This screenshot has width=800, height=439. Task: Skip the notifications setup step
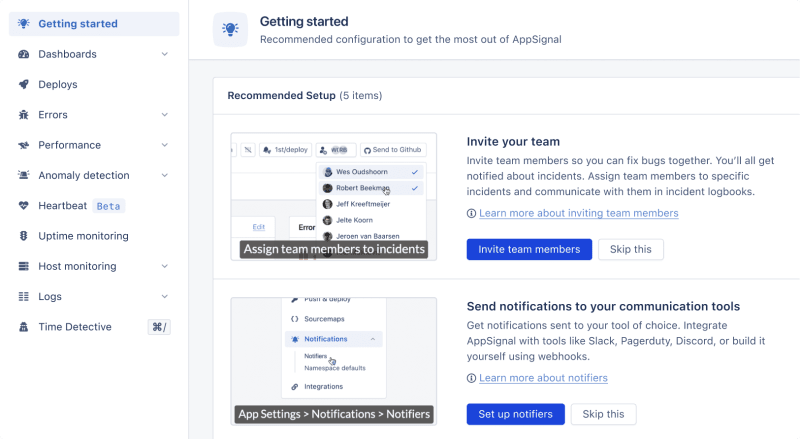click(603, 414)
